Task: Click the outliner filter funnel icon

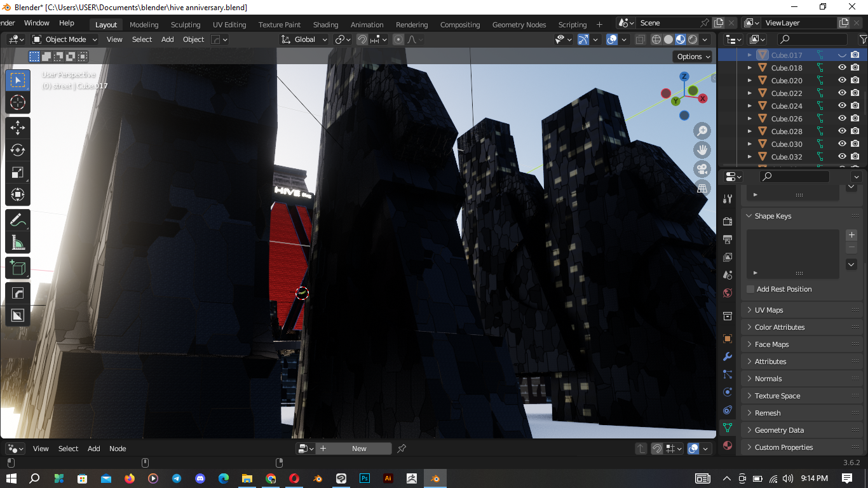Action: click(x=863, y=39)
